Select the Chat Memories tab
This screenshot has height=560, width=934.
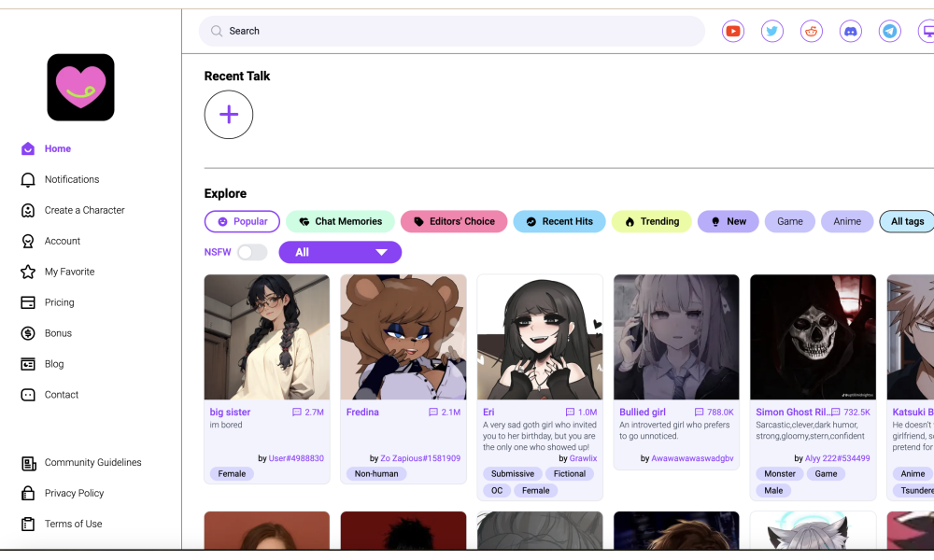click(340, 221)
